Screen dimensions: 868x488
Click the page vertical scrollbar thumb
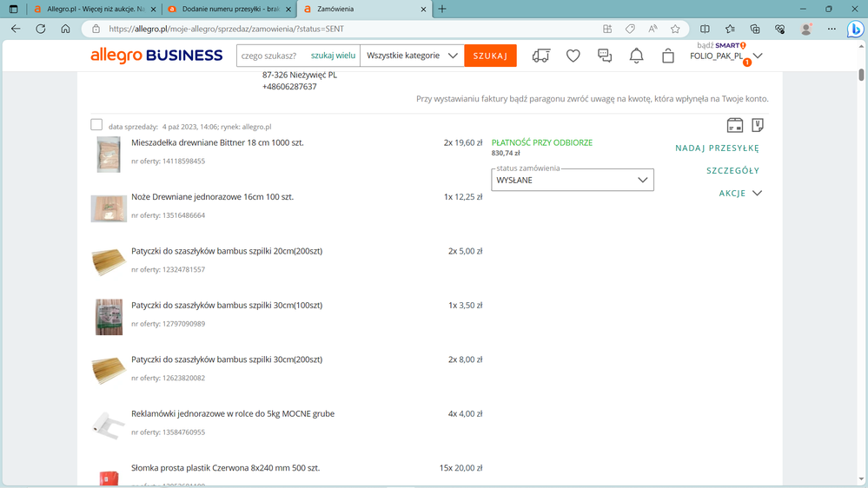pyautogui.click(x=861, y=75)
